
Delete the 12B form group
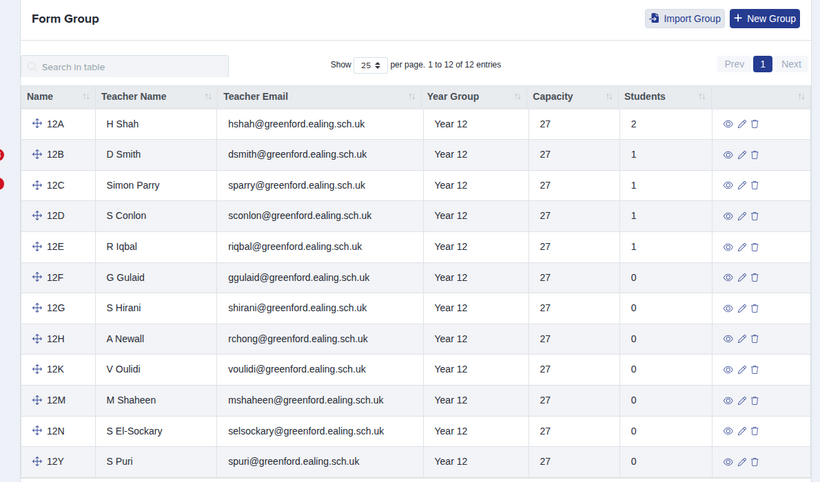pos(755,155)
